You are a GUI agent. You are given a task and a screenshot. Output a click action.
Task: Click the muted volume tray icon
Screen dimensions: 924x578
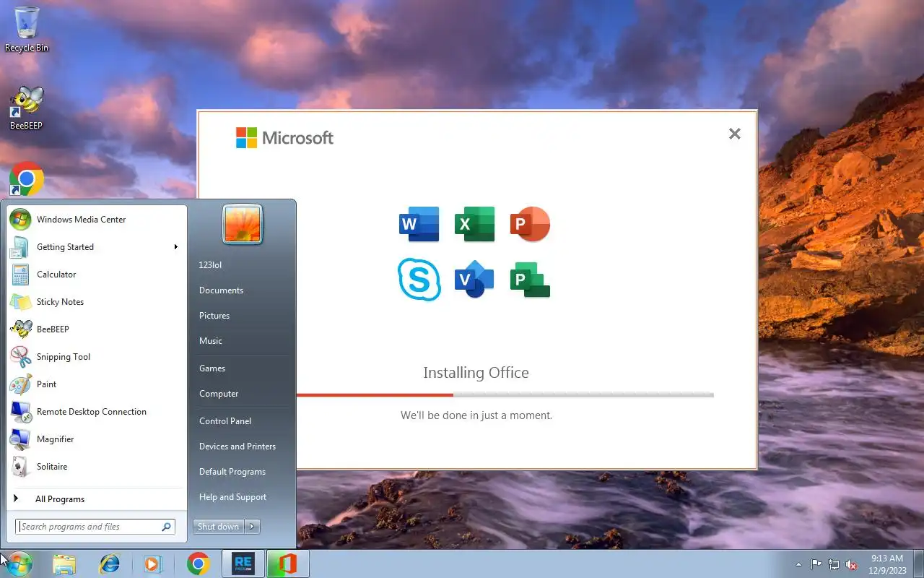pyautogui.click(x=851, y=564)
